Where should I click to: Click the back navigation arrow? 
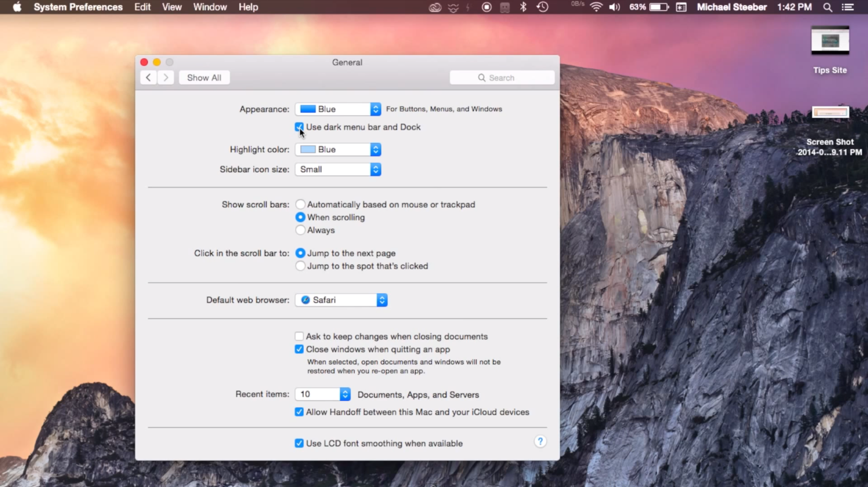(148, 78)
